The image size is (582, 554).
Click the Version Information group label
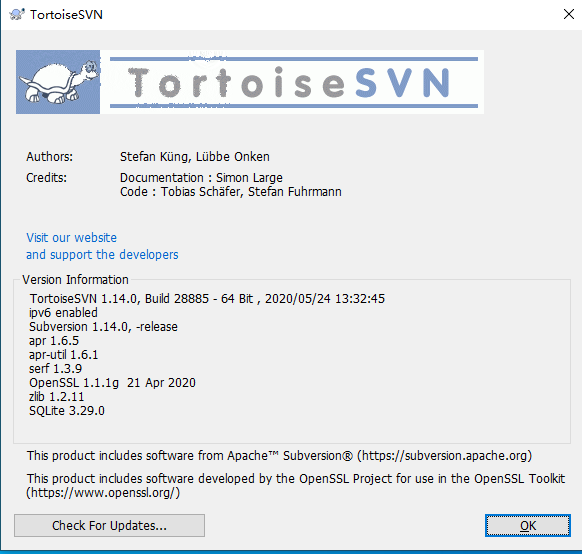point(75,279)
